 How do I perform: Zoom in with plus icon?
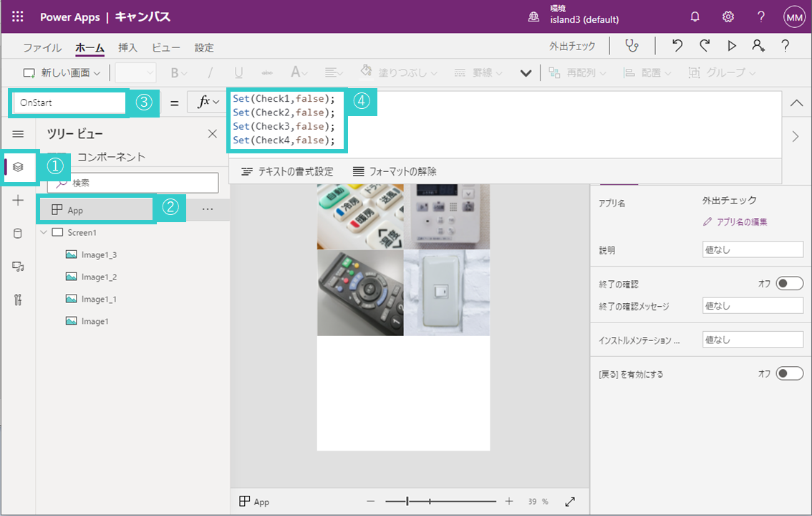pyautogui.click(x=509, y=501)
